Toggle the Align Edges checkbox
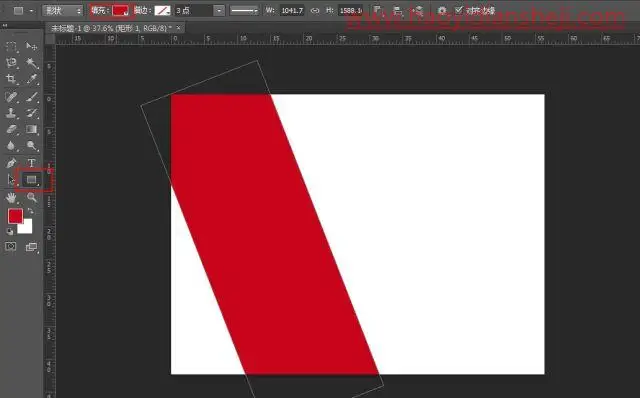The image size is (640, 398). click(x=459, y=10)
